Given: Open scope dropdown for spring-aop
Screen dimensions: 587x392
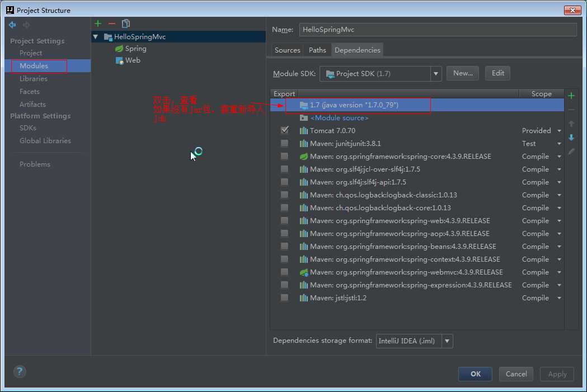Looking at the screenshot, I should (x=559, y=234).
